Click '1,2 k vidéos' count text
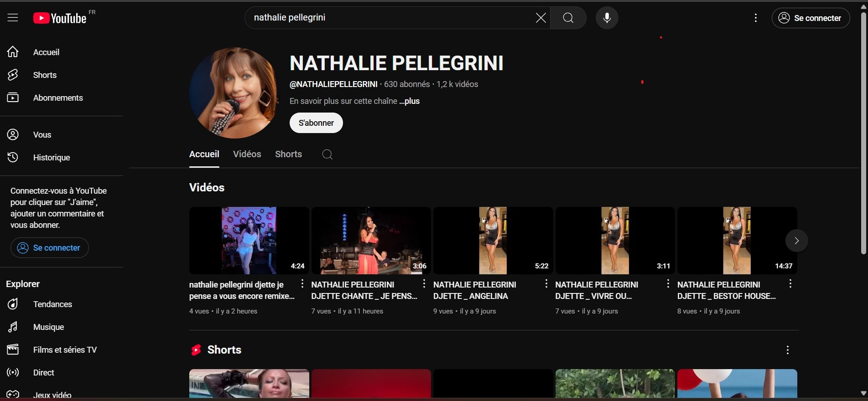This screenshot has height=401, width=868. tap(457, 84)
